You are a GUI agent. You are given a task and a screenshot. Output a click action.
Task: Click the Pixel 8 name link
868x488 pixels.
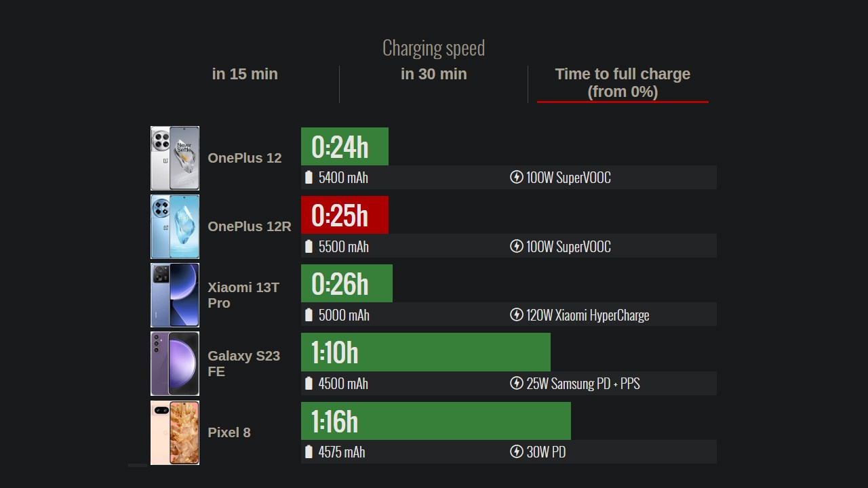pos(229,432)
